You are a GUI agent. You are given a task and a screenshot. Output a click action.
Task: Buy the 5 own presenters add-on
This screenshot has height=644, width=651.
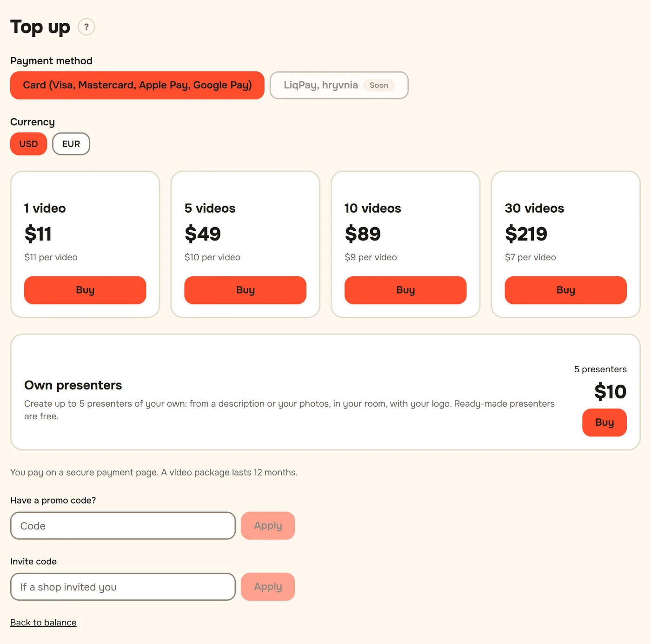point(604,423)
